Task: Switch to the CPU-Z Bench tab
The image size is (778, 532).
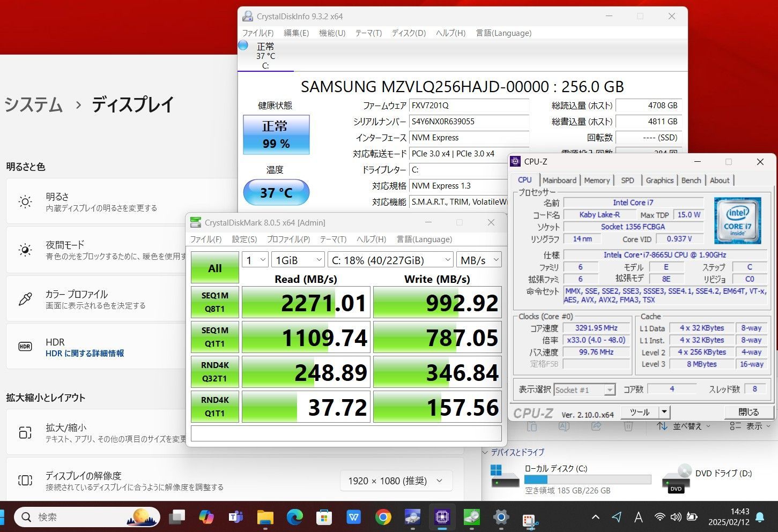Action: [x=691, y=181]
